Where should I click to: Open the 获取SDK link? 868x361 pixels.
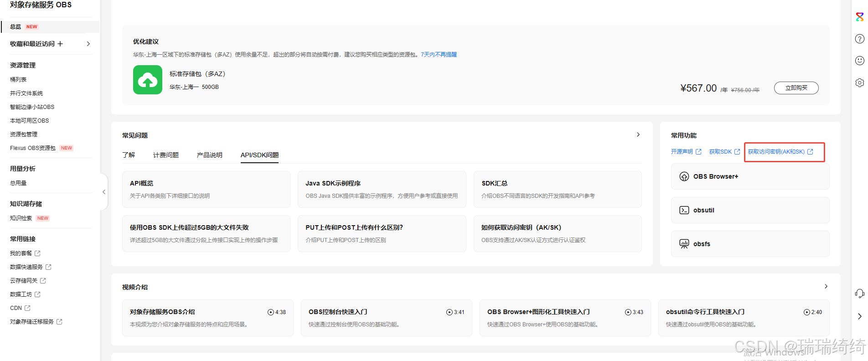point(720,152)
